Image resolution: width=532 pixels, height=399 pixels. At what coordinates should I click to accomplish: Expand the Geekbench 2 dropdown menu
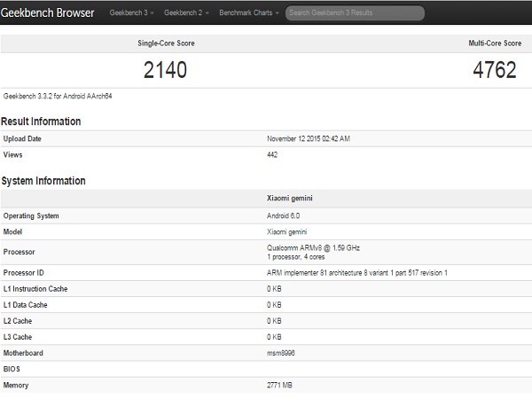click(x=186, y=12)
